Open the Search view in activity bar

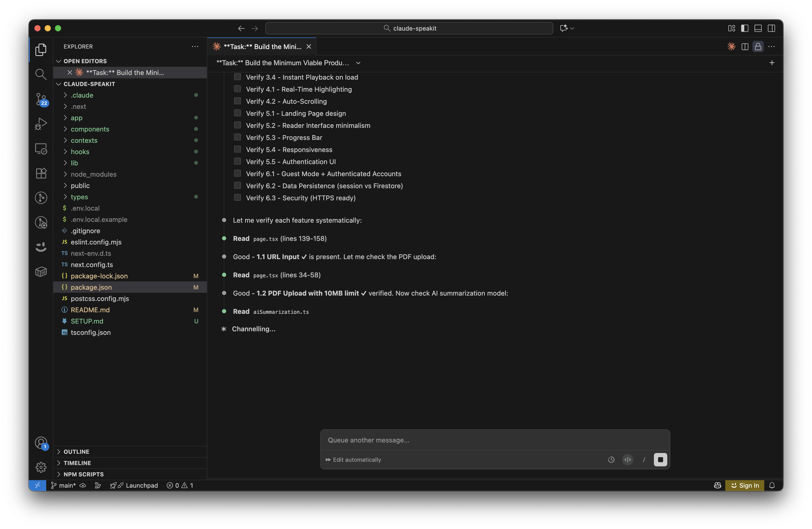coord(41,74)
